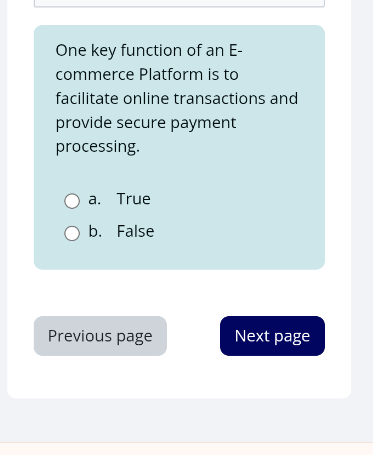
Task: Select the True radio button
Action: [72, 201]
